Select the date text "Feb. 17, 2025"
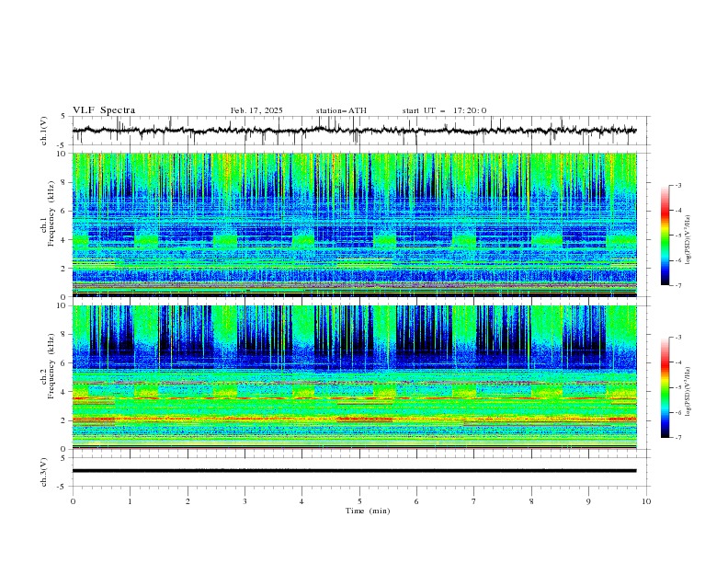 [256, 110]
